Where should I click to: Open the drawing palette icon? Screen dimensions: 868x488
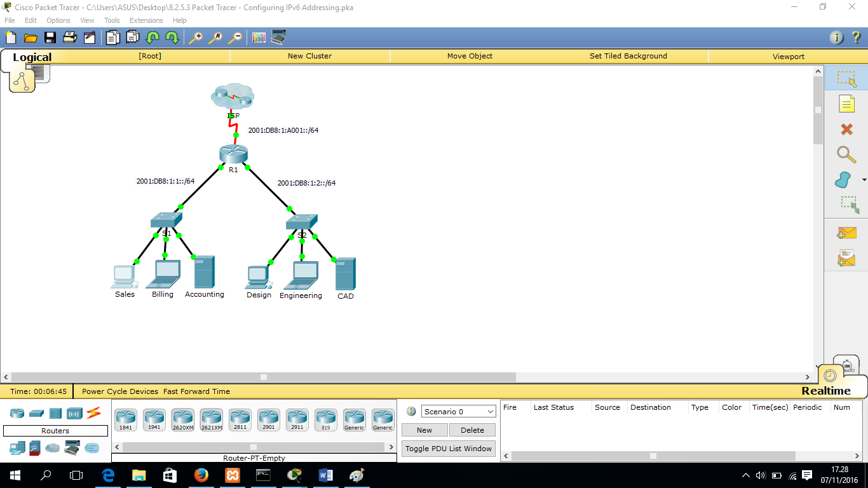click(x=259, y=38)
